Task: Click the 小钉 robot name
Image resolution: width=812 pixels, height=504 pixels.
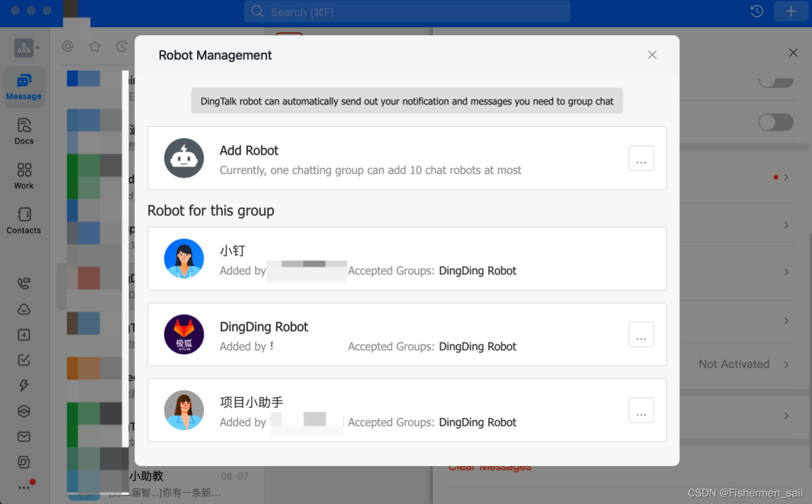Action: tap(233, 251)
